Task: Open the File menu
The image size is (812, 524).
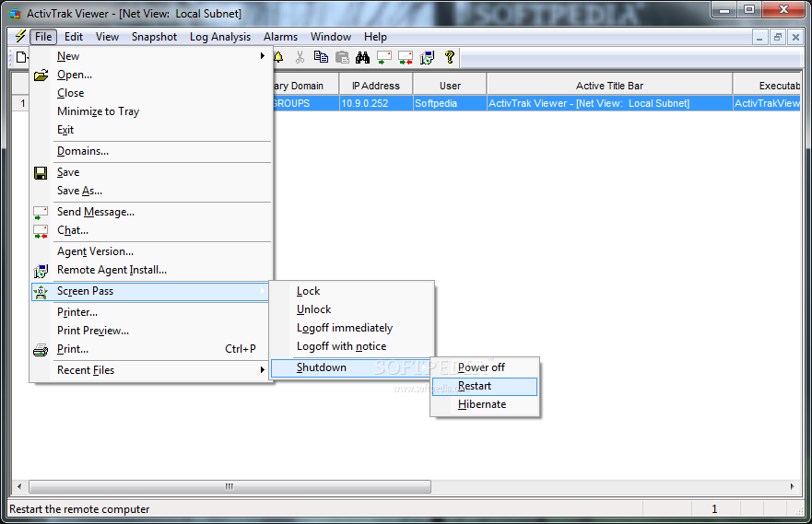Action: [43, 37]
